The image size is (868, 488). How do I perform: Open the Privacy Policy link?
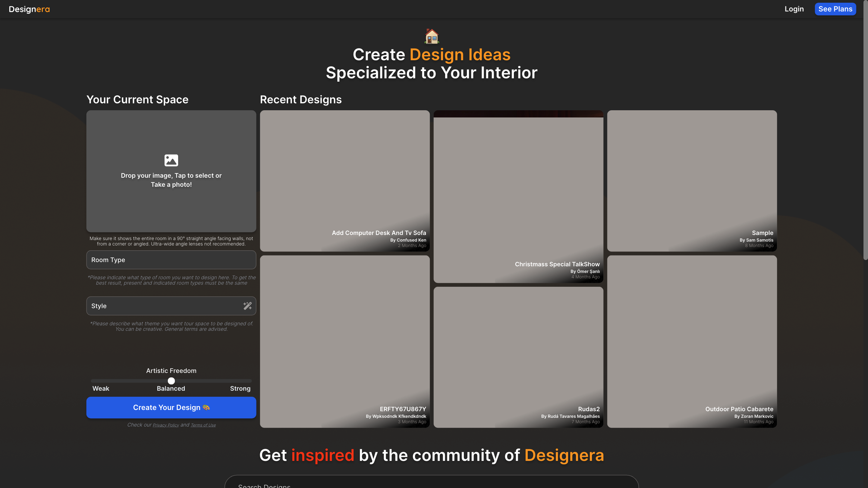(165, 425)
